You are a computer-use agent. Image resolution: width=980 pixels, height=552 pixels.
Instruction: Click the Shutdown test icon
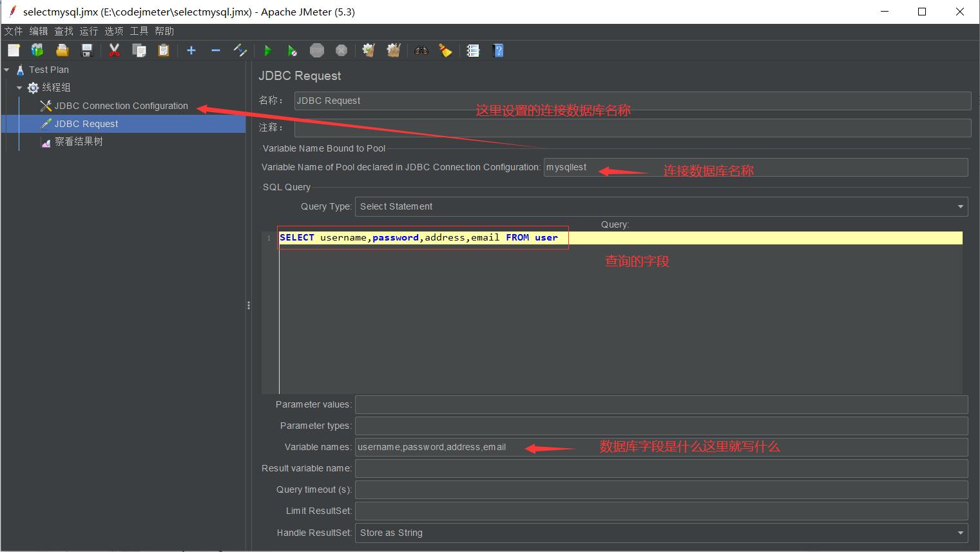pyautogui.click(x=341, y=50)
